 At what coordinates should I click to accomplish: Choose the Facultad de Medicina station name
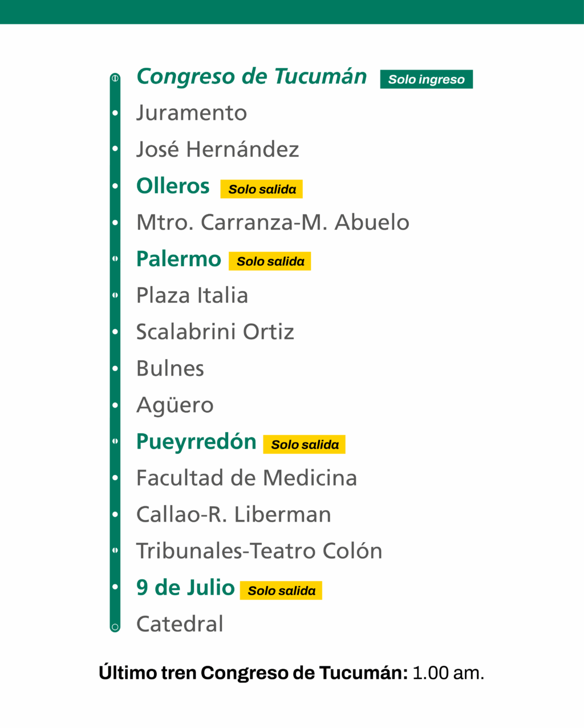pyautogui.click(x=246, y=478)
